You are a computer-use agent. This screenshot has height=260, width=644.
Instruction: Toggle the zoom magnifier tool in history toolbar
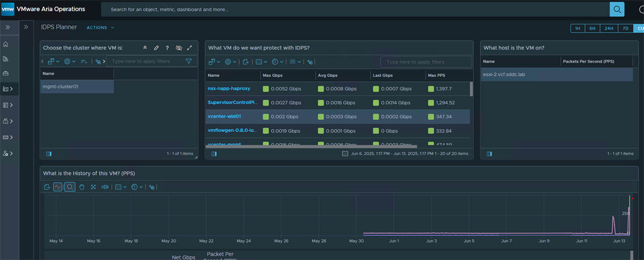(70, 187)
